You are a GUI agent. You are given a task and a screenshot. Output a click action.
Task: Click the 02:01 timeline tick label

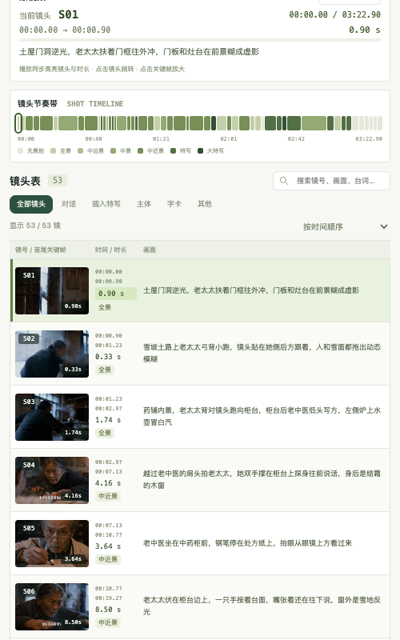[x=229, y=139]
